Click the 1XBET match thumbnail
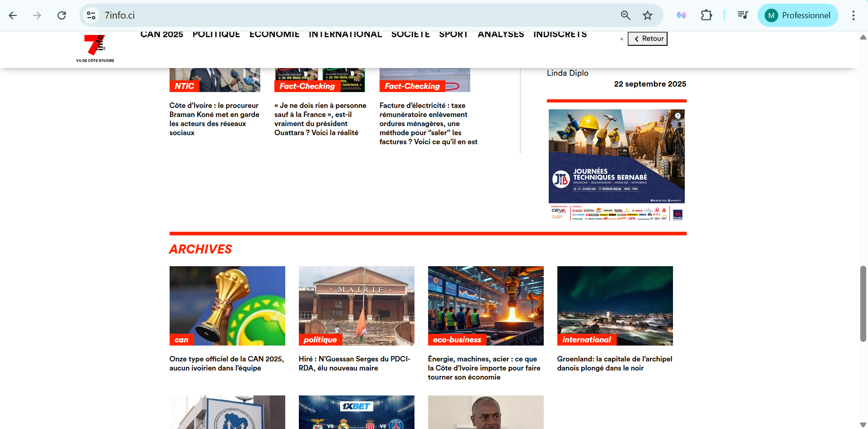This screenshot has width=868, height=429. (x=356, y=412)
